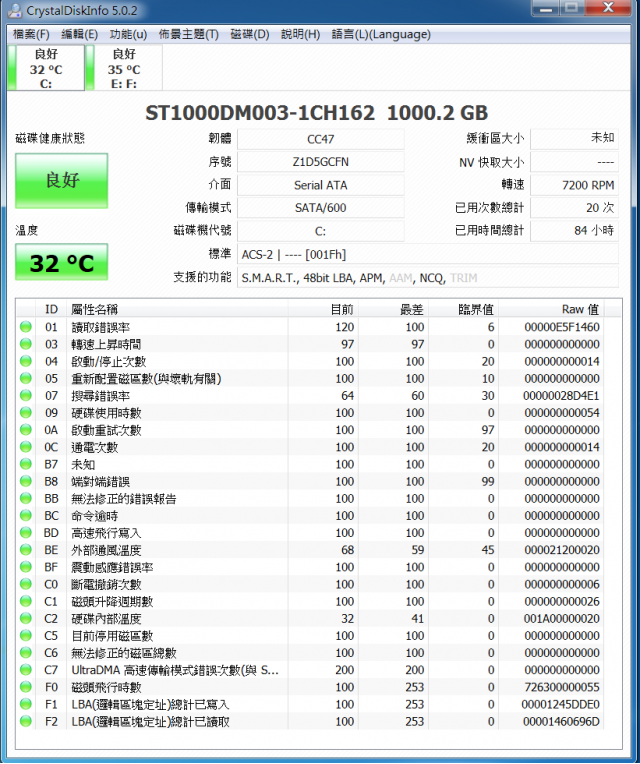Click the raw value 001A00000020

[x=562, y=618]
